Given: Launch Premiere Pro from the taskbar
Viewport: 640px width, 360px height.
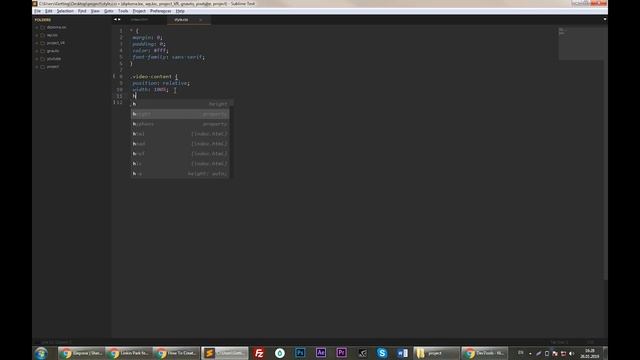Looking at the screenshot, I should point(341,353).
